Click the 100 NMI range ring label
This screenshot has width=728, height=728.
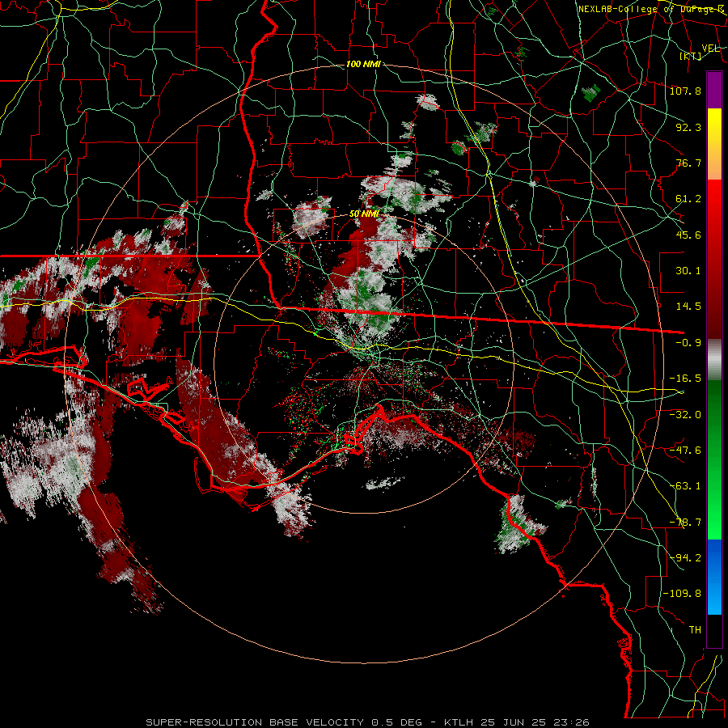[363, 64]
